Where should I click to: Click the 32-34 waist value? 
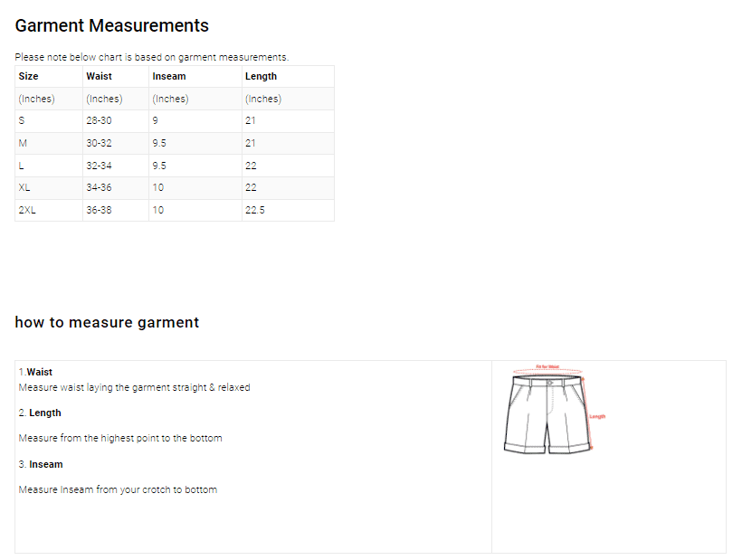(99, 166)
